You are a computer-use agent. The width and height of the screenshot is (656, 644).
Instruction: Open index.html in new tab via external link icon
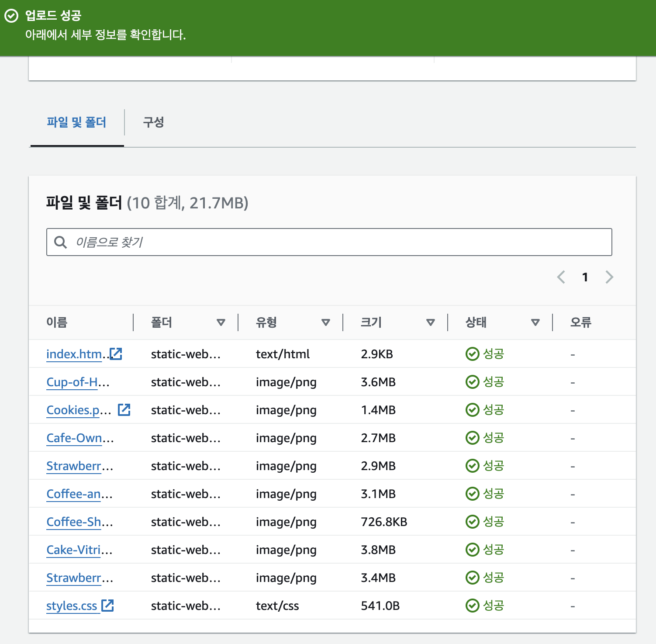pyautogui.click(x=115, y=354)
